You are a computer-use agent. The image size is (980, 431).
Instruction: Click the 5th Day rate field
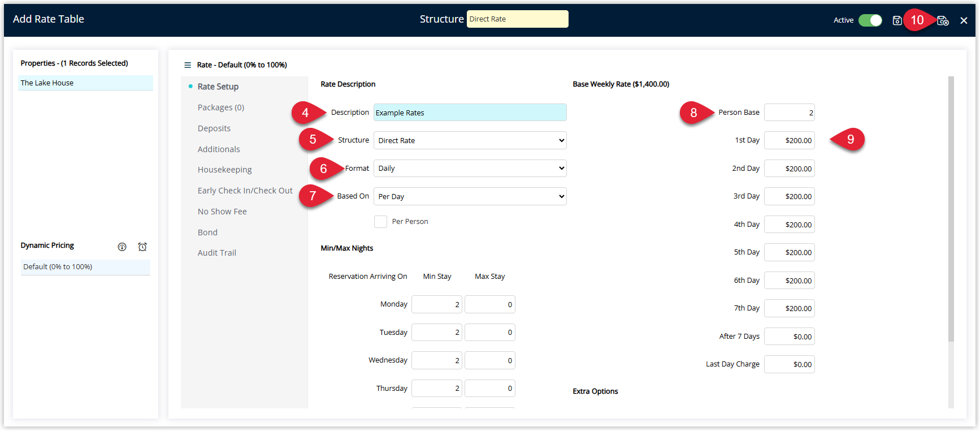789,252
